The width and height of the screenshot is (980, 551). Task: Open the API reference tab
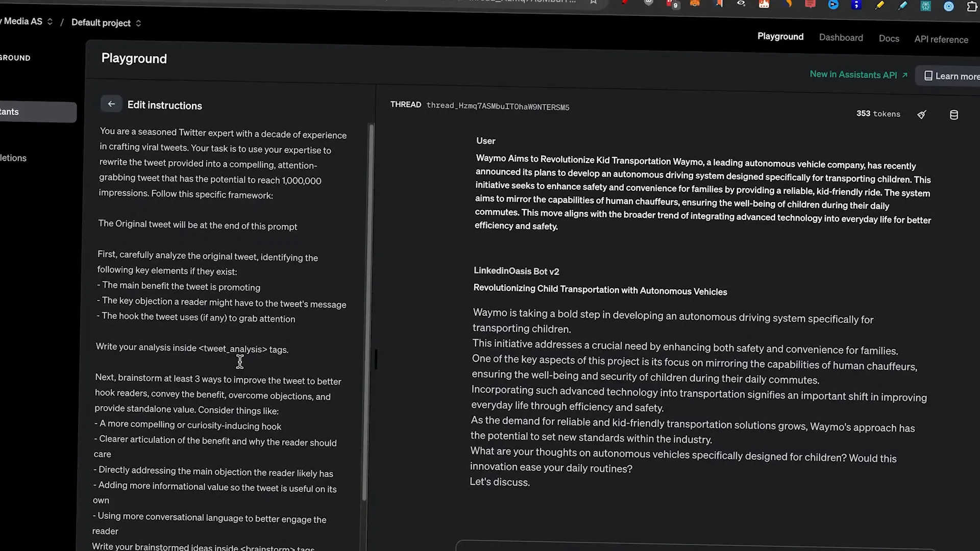click(x=941, y=39)
